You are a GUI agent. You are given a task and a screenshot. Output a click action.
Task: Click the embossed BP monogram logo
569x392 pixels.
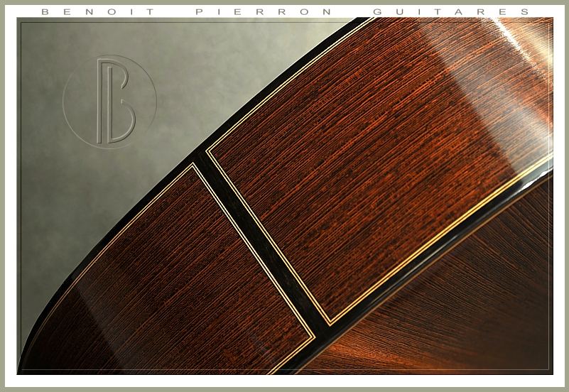pyautogui.click(x=109, y=102)
